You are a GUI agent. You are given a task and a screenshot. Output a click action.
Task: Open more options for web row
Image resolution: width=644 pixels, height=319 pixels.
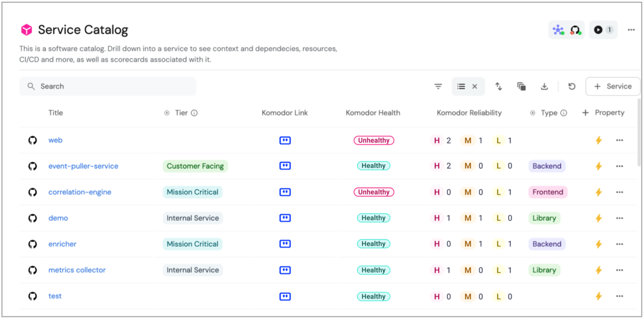(619, 140)
